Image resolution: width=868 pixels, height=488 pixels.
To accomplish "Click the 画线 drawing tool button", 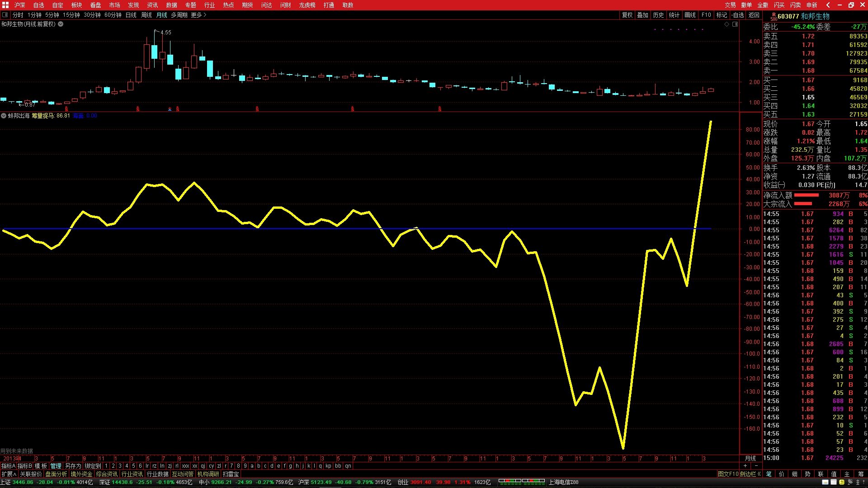I will [x=690, y=15].
